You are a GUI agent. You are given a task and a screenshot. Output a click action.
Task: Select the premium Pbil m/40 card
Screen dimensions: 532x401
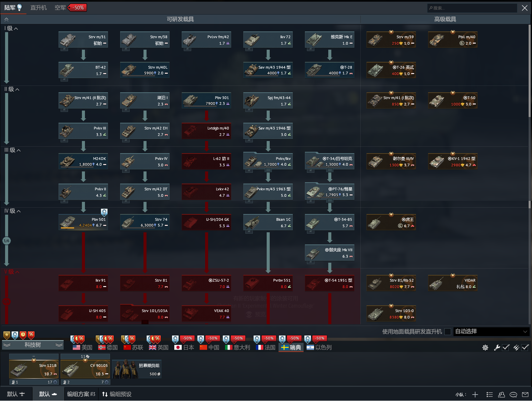coord(453,40)
